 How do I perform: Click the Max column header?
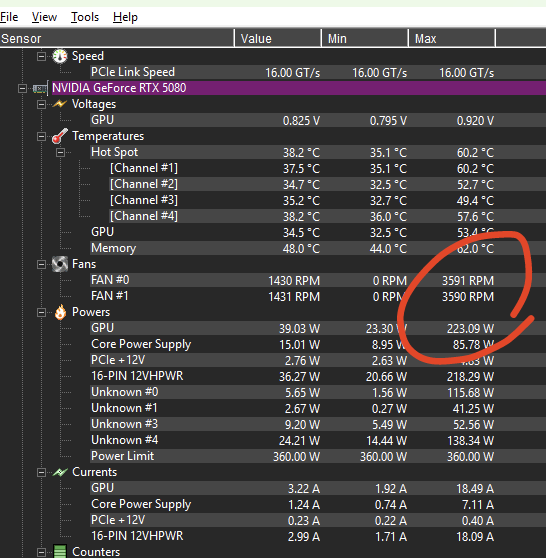click(452, 38)
